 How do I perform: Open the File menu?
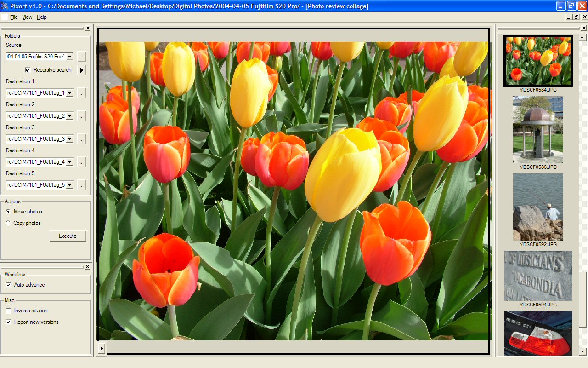14,17
